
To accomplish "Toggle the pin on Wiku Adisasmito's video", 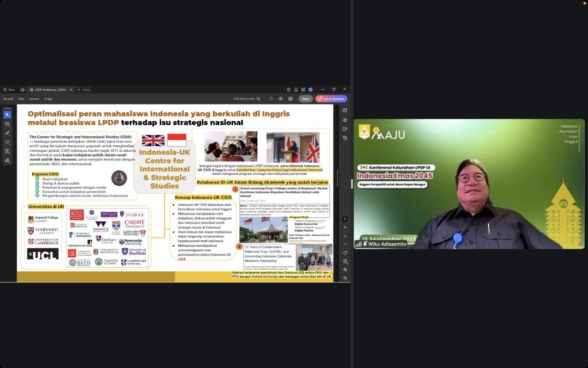I will click(365, 244).
